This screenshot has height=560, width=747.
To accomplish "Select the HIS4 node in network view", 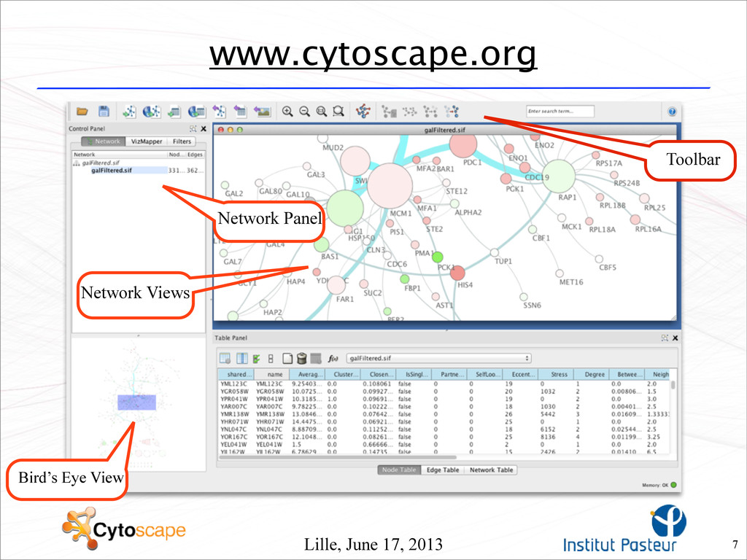I will pyautogui.click(x=457, y=273).
